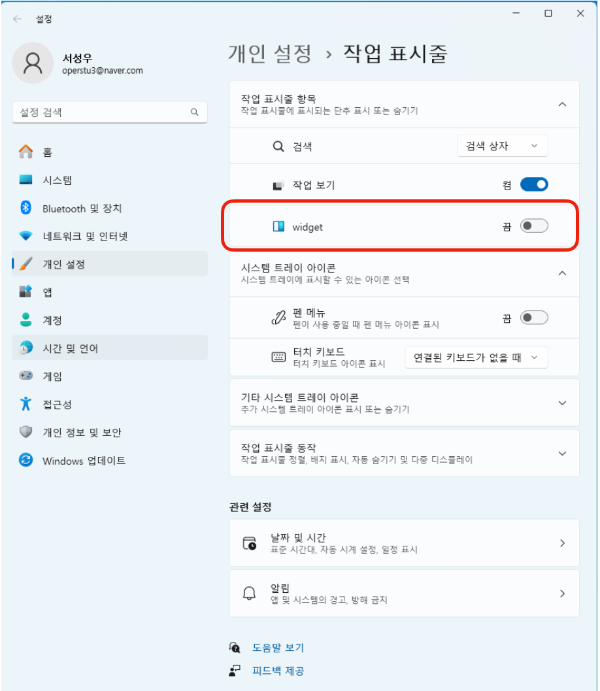Image resolution: width=600 pixels, height=691 pixels.
Task: Open the 알림 related setting
Action: pos(404,593)
